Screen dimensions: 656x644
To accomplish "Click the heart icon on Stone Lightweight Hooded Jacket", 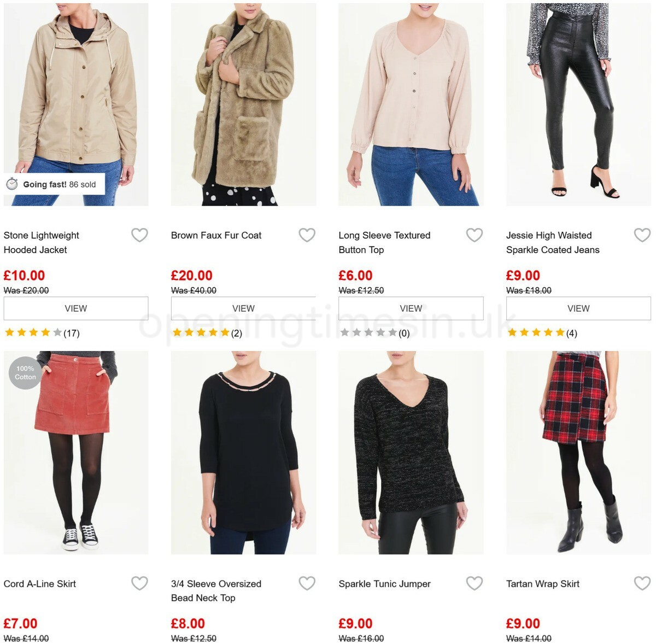I will pos(140,235).
